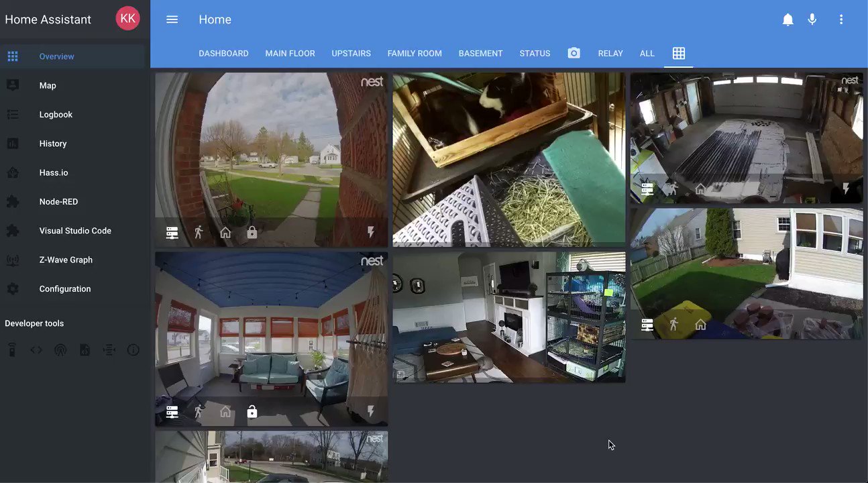Toggle home icon on garage camera
This screenshot has height=483, width=868.
tap(700, 189)
